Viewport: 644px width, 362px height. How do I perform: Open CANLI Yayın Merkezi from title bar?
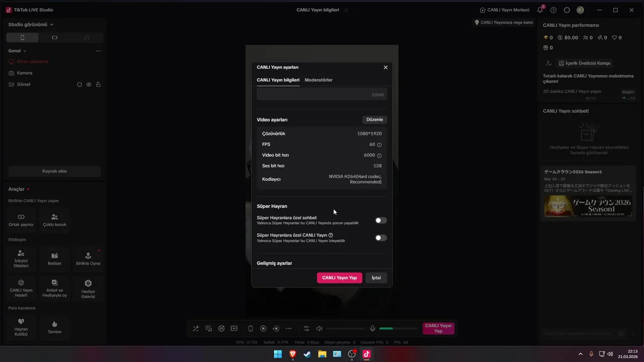coord(505,10)
